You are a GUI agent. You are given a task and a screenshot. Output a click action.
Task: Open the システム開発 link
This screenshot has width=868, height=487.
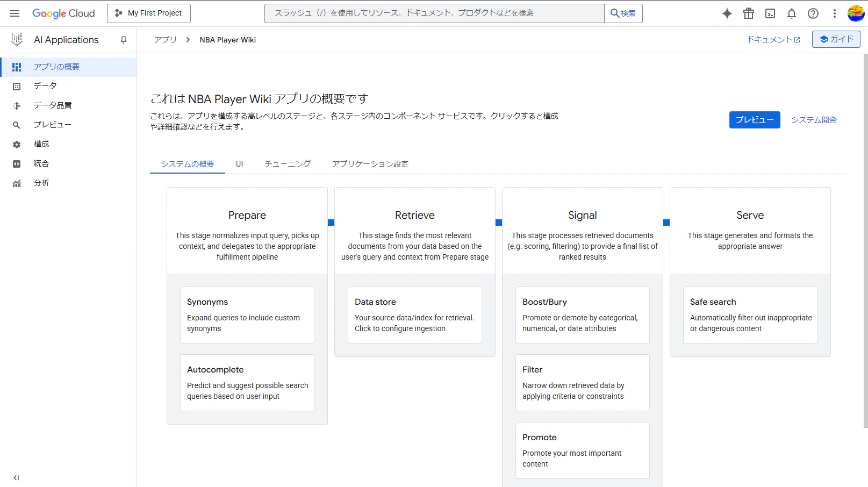[814, 120]
